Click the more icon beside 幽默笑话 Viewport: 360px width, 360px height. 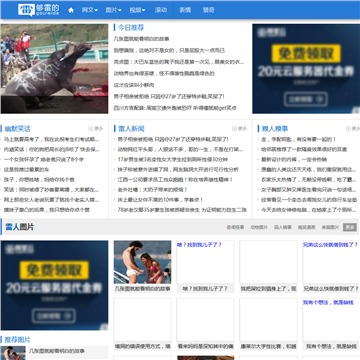[96, 129]
